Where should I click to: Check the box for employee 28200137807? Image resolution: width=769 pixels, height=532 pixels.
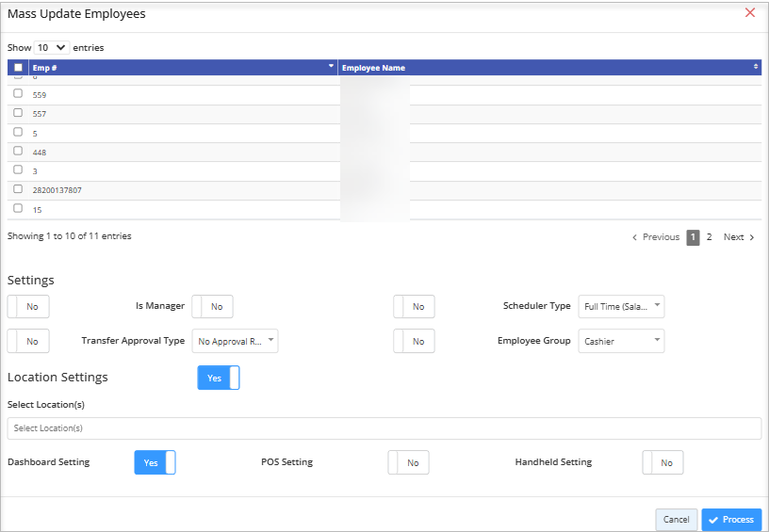click(18, 189)
